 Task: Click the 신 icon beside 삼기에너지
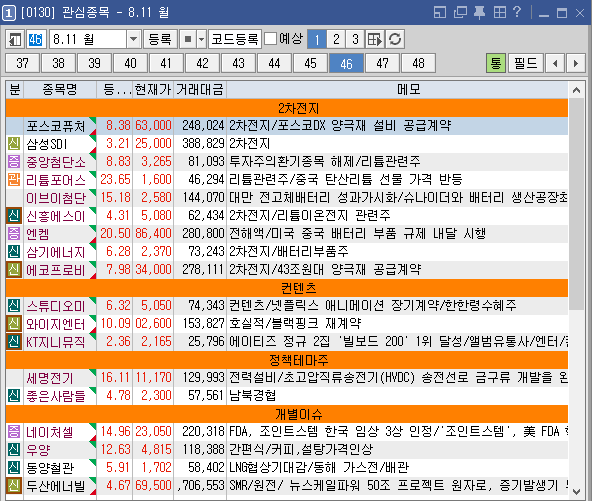coord(14,251)
